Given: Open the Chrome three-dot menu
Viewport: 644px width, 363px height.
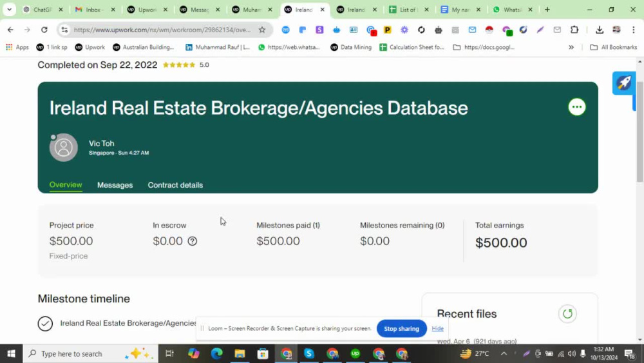Looking at the screenshot, I should tap(633, 30).
